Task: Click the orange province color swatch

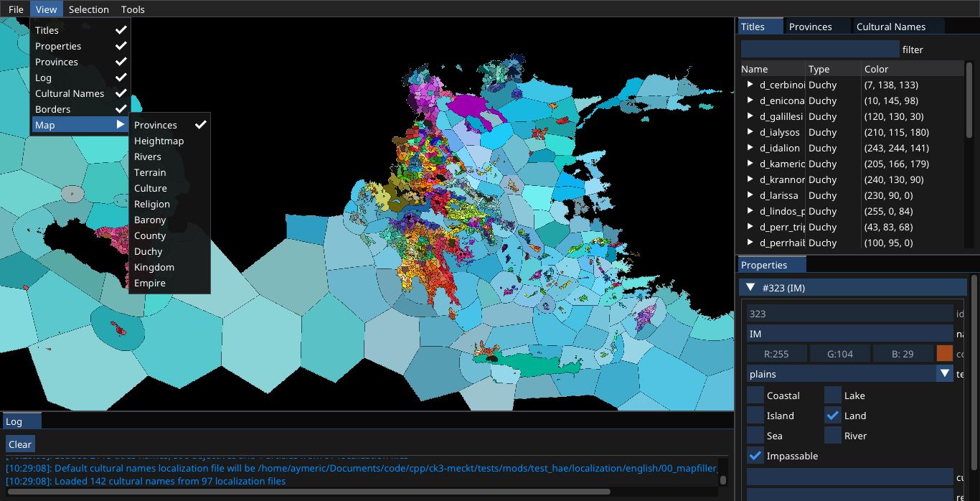Action: (945, 353)
